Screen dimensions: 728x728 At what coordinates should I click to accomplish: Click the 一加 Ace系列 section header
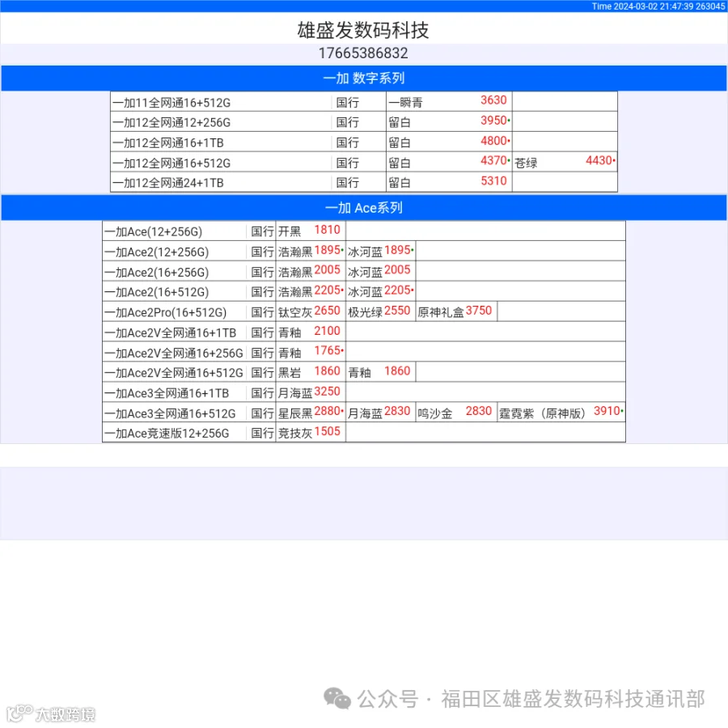(x=364, y=208)
